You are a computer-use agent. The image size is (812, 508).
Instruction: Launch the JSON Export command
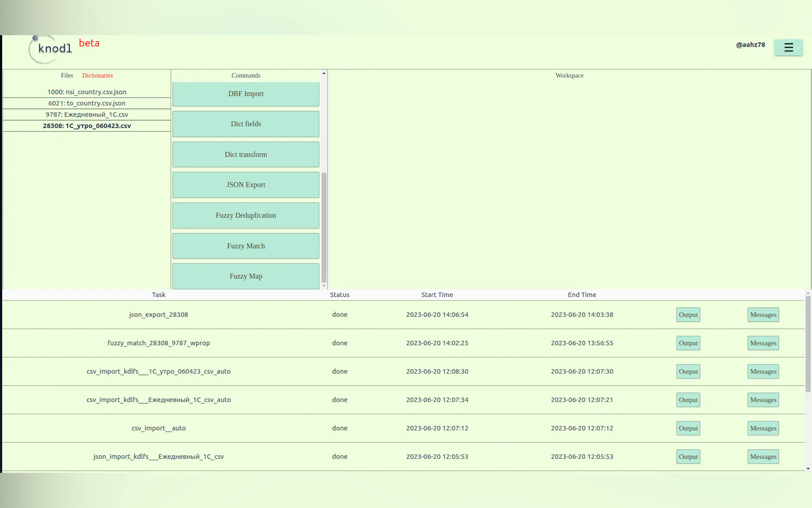246,185
